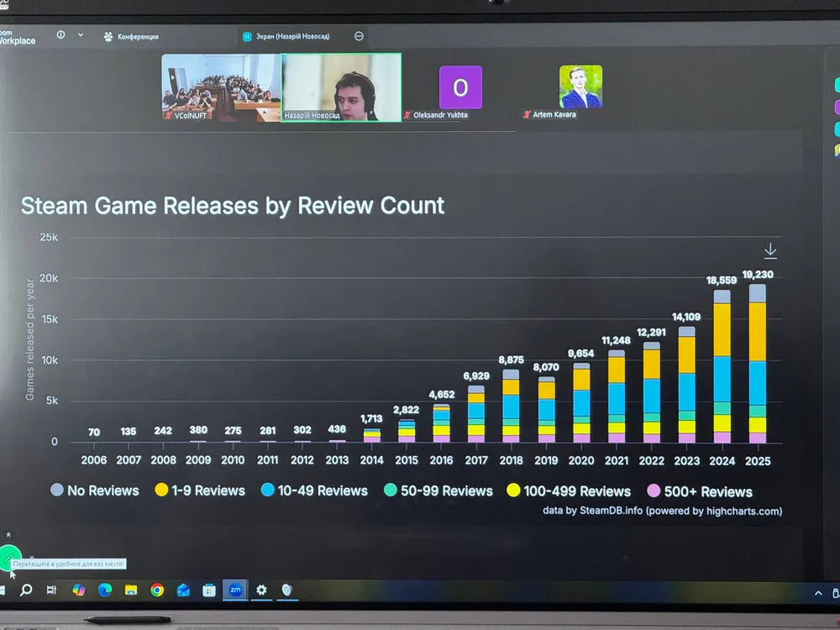The width and height of the screenshot is (840, 630).
Task: Open Microsoft Edge from taskbar
Action: click(105, 591)
